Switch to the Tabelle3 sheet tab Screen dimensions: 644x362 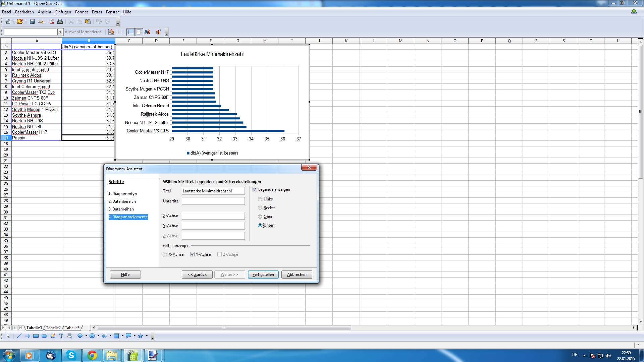(72, 328)
